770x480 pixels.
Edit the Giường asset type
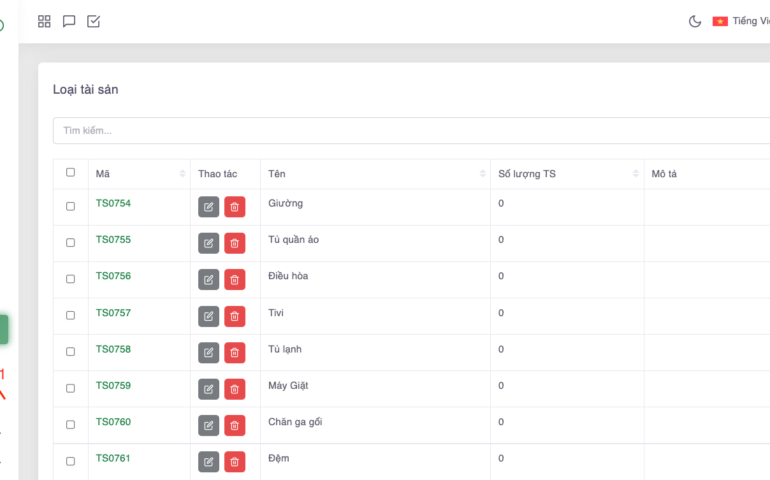click(x=208, y=207)
